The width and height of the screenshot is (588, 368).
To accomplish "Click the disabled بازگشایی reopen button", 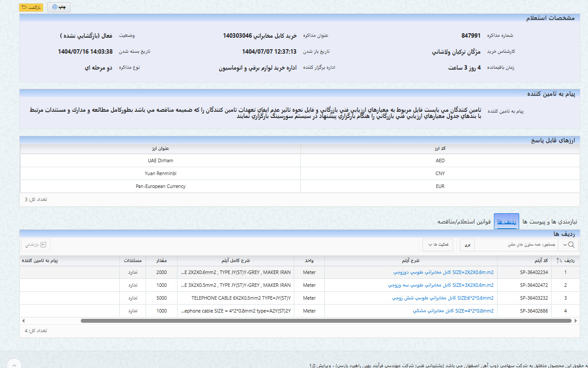I will point(36,245).
